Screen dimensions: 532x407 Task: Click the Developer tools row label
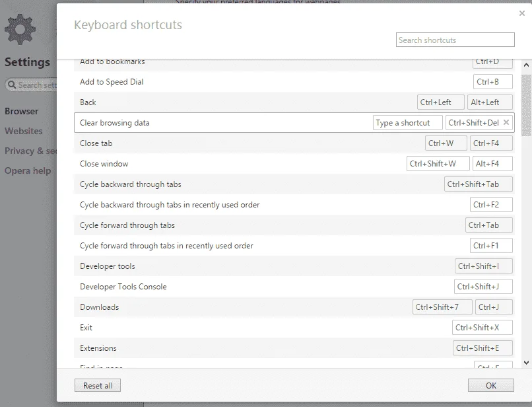point(108,266)
